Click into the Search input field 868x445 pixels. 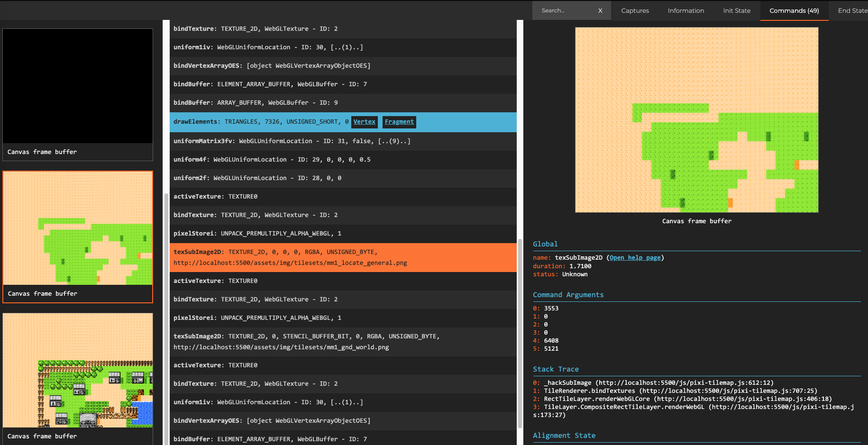tap(565, 10)
